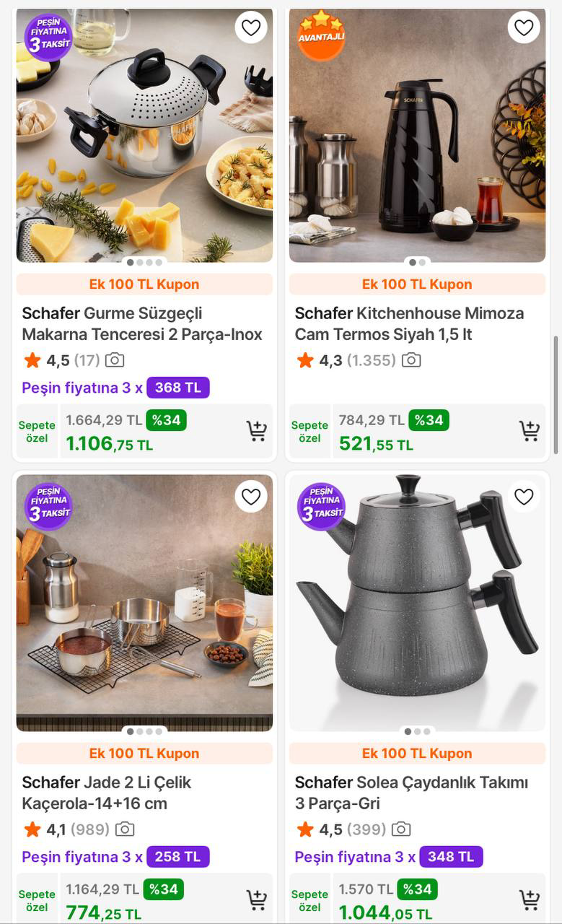Favorite the Gurme Süzgeçli Makarna Tenceresi
Viewport: 562px width, 924px height.
[x=251, y=28]
